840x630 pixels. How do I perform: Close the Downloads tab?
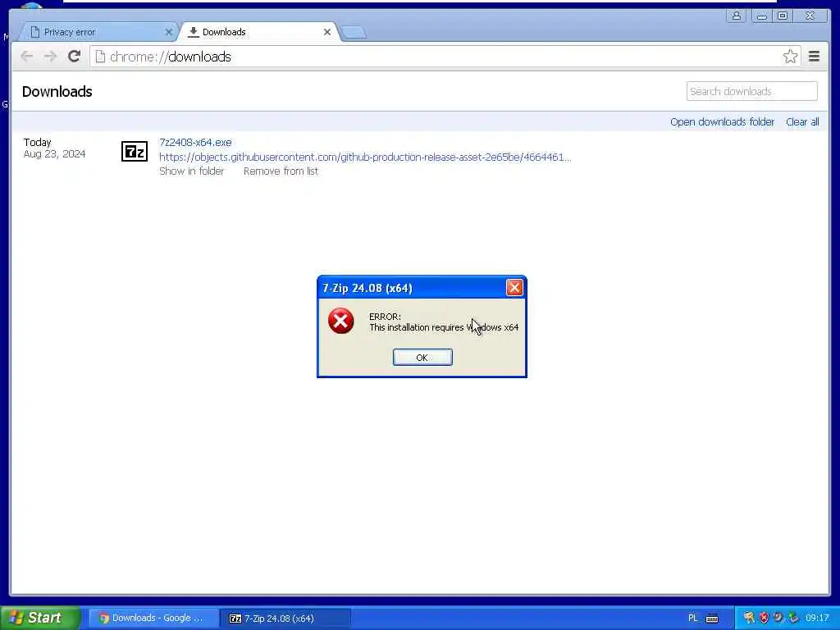click(x=327, y=32)
